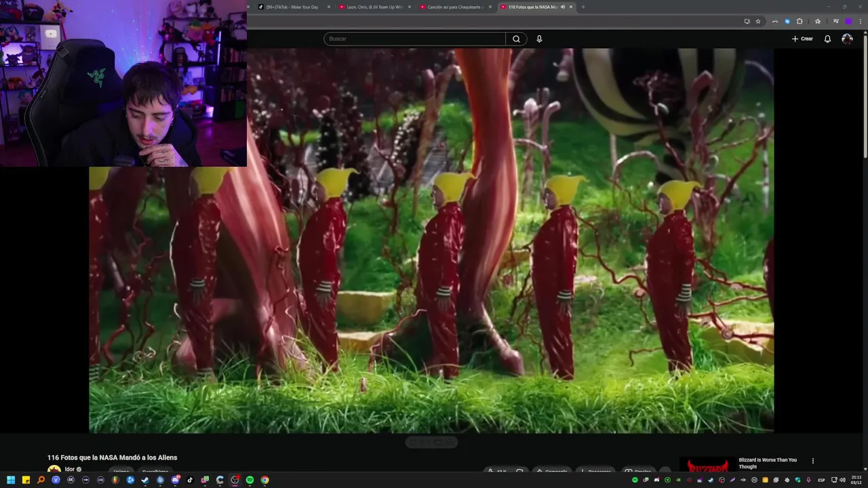
Task: Open Spotify from the taskbar
Action: coord(250,480)
